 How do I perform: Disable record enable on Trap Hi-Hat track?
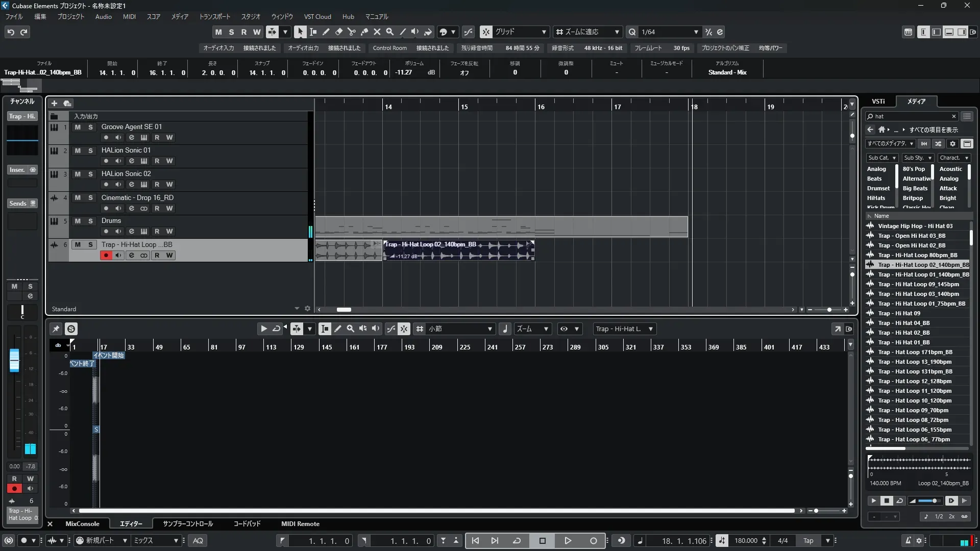tap(106, 256)
